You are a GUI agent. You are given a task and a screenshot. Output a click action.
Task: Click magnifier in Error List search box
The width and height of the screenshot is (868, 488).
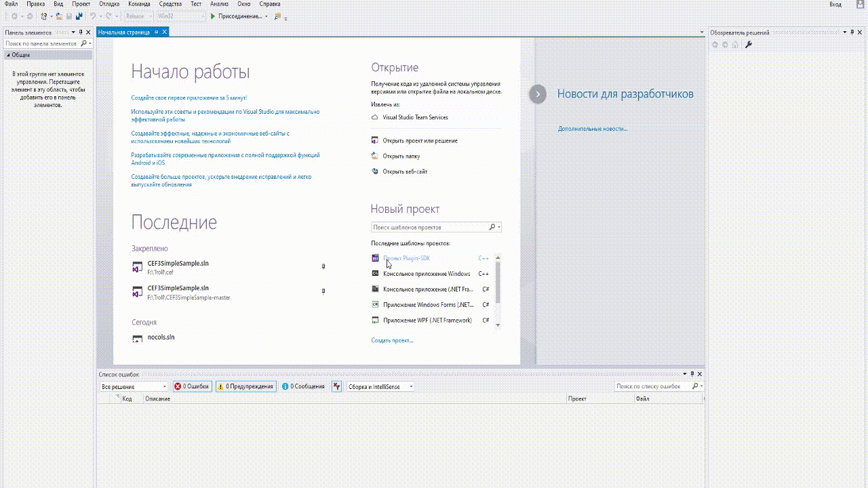(x=695, y=386)
